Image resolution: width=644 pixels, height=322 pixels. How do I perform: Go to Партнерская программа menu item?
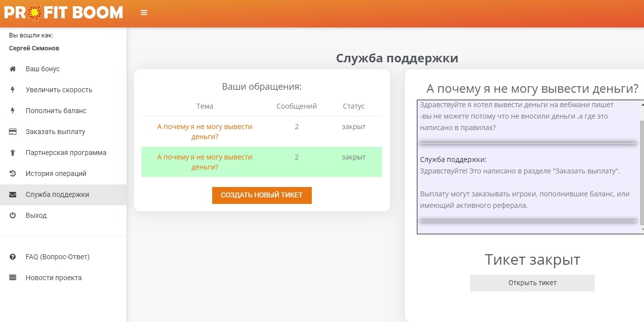coord(66,153)
